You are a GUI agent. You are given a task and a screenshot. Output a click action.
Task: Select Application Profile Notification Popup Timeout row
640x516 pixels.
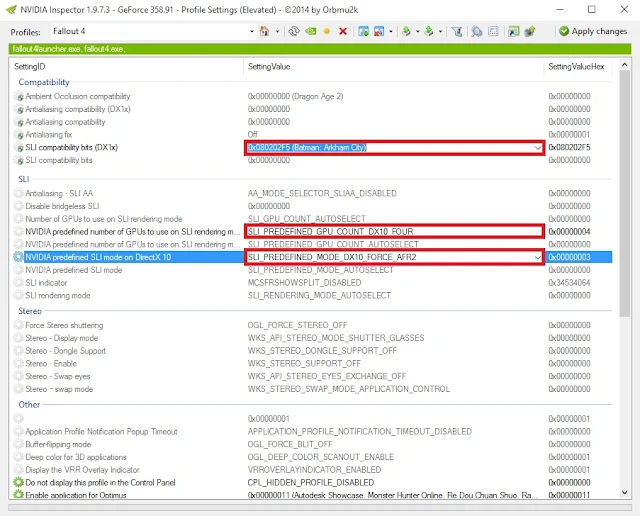312,431
